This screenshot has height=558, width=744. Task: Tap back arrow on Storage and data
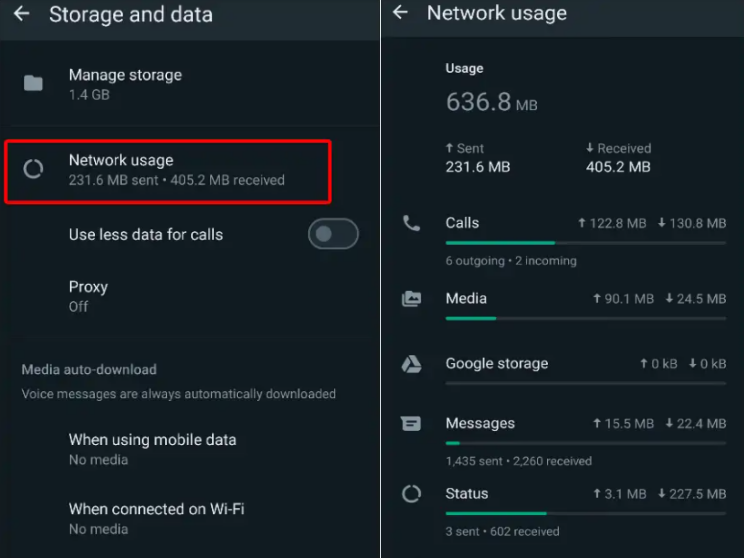[21, 14]
